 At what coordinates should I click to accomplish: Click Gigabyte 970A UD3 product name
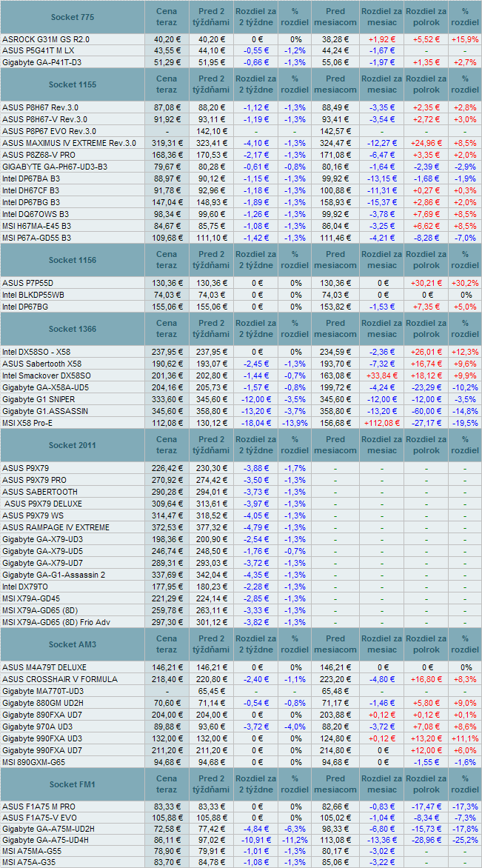(37, 727)
